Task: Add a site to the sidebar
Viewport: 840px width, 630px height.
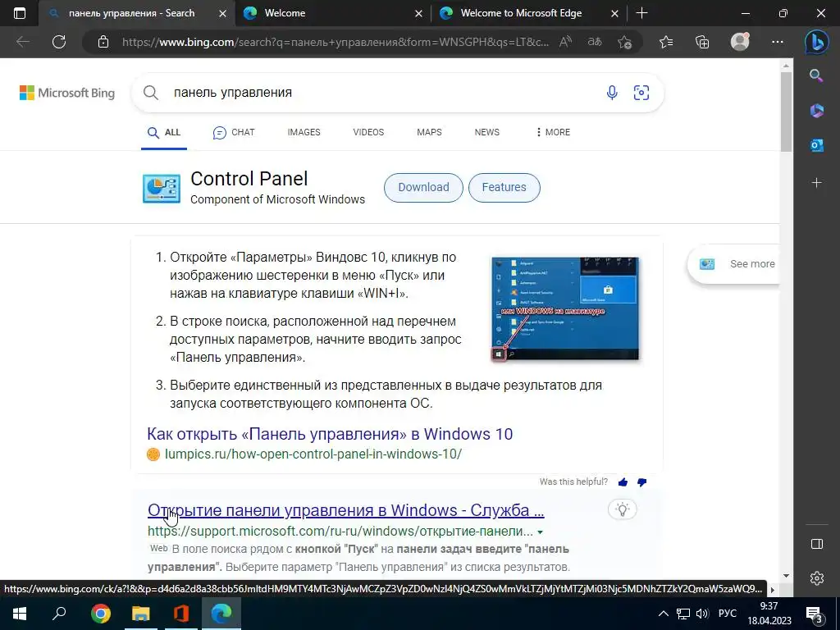Action: tap(816, 183)
